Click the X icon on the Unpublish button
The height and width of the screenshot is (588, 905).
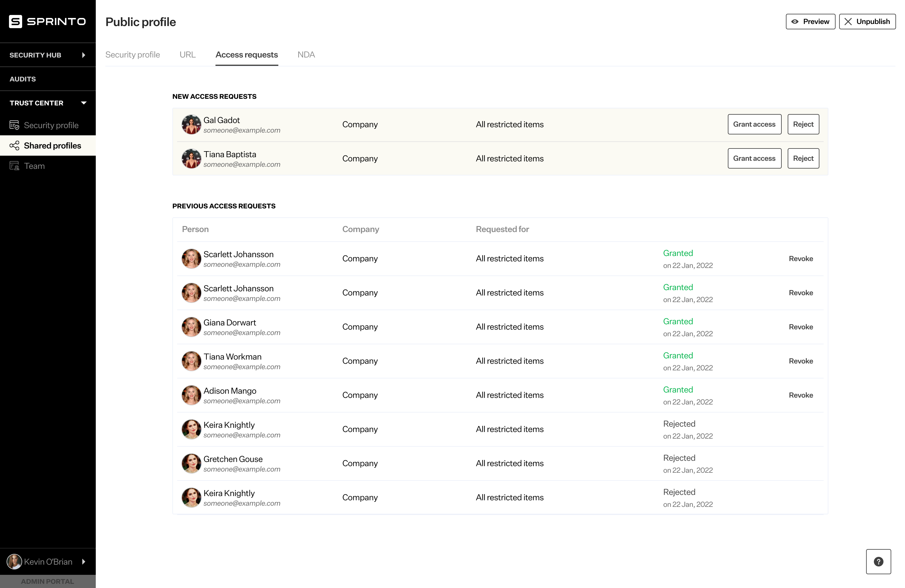click(x=848, y=21)
